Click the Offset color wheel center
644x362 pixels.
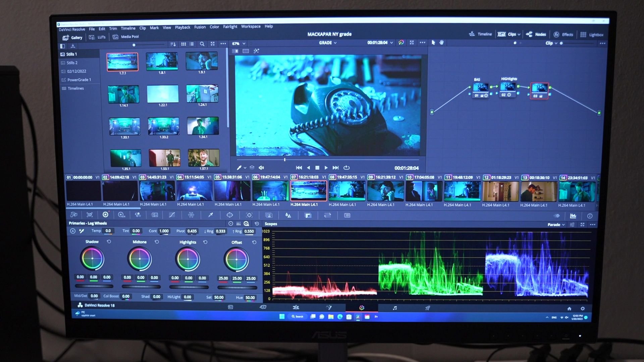(x=236, y=259)
